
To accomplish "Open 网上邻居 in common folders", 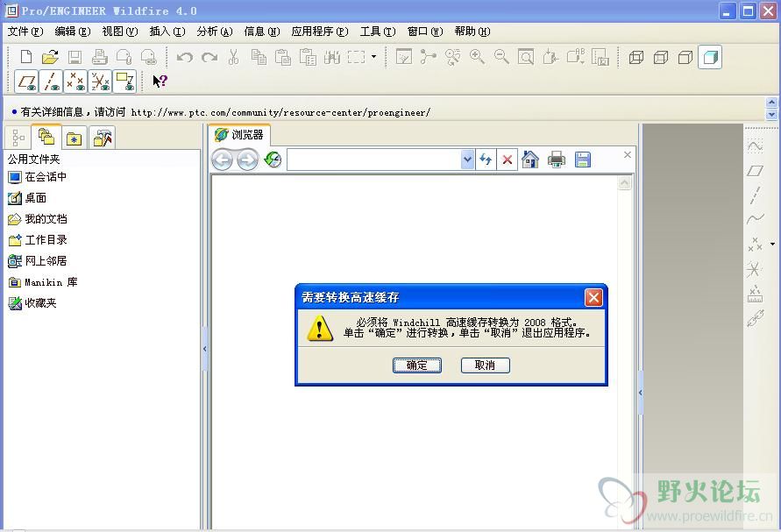I will [x=38, y=261].
